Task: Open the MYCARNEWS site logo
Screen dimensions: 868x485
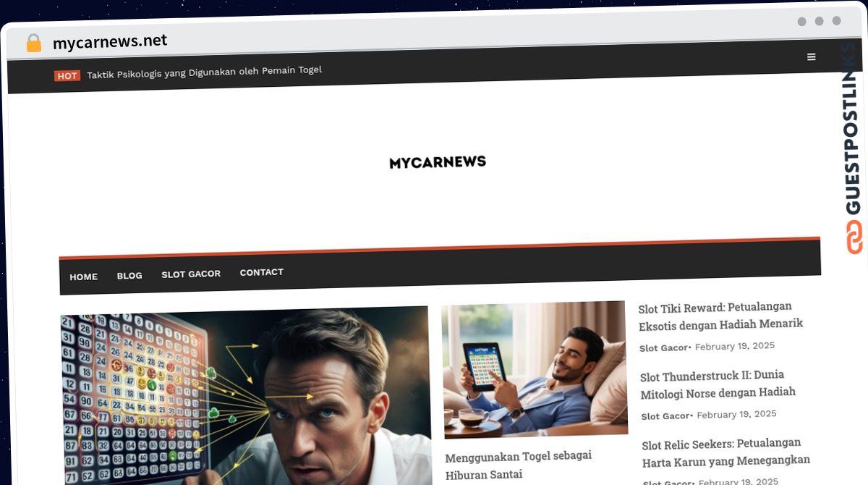Action: tap(438, 162)
